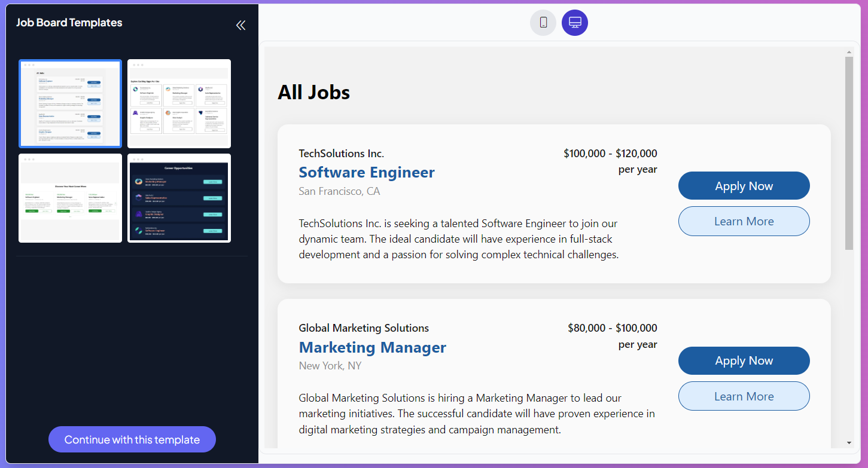Select the green-buttons job board template
Viewport: 868px width, 468px height.
pyautogui.click(x=70, y=198)
